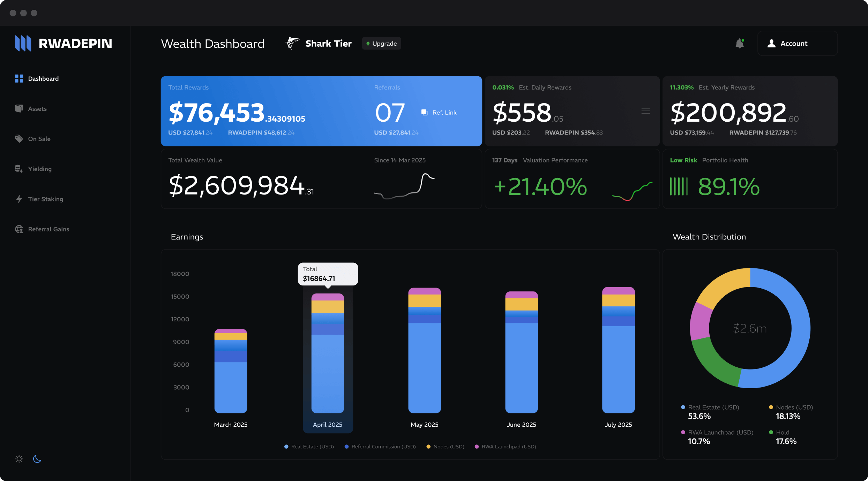Select the Assets sidebar icon
Image resolution: width=868 pixels, height=481 pixels.
coord(19,108)
